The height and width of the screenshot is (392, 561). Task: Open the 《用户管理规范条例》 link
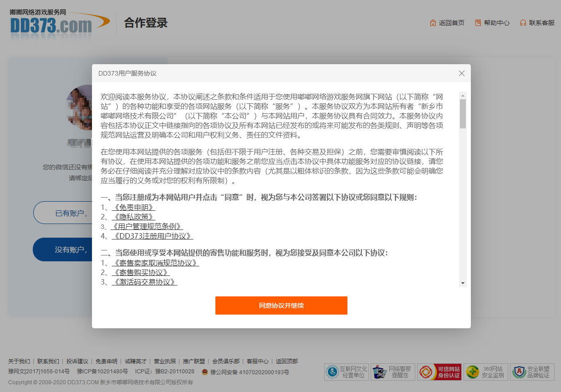[147, 226]
